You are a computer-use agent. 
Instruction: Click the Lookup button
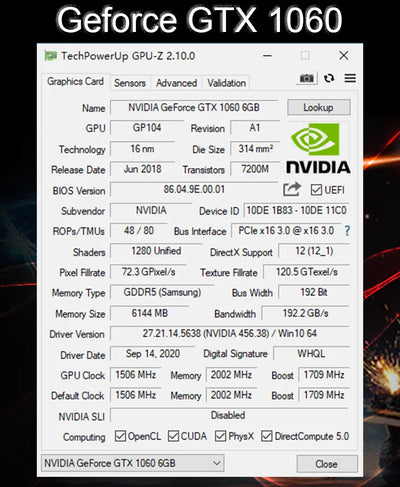319,107
